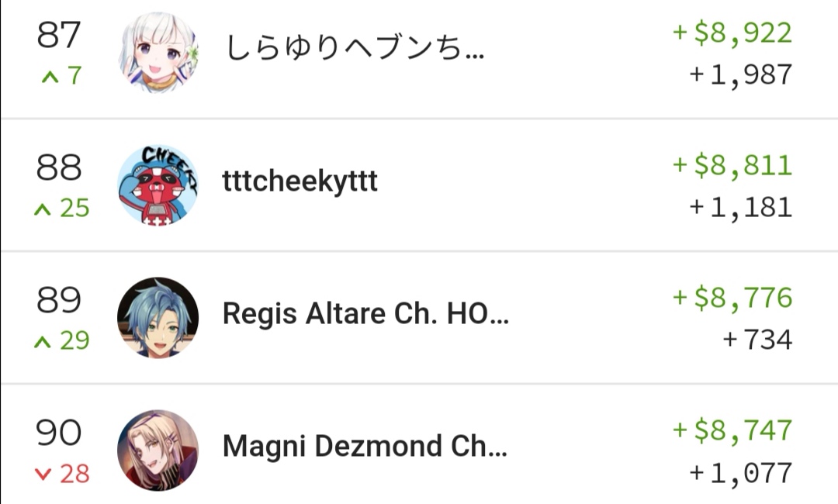Open Regis Altare Ch. HO... link
The width and height of the screenshot is (838, 504).
[365, 313]
